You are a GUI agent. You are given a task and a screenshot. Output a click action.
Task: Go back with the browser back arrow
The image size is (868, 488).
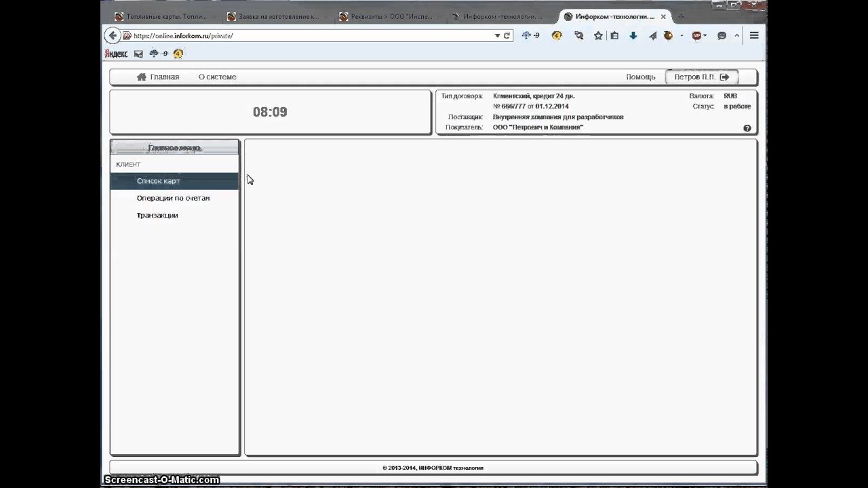click(113, 36)
